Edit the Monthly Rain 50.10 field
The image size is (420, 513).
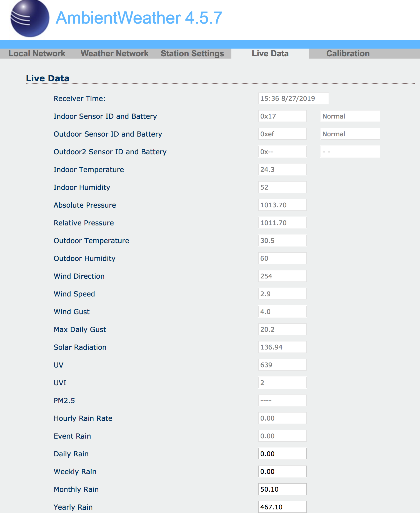[x=282, y=489]
